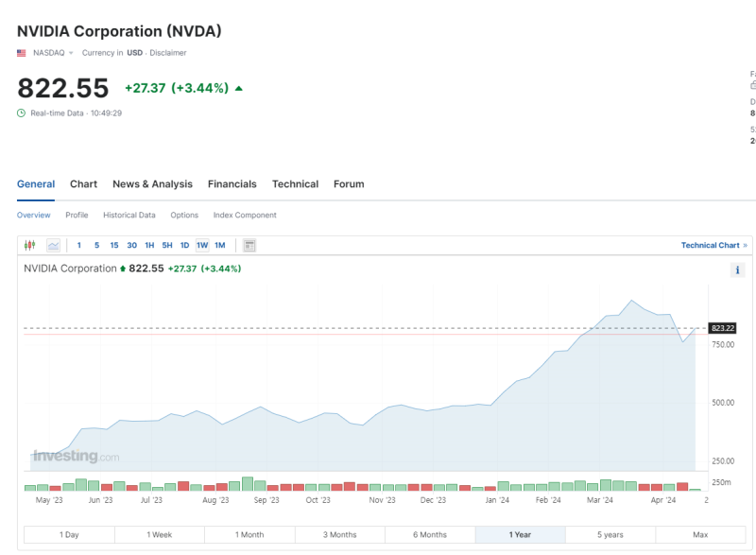
Task: Select the Profile sub-tab
Action: pyautogui.click(x=77, y=215)
